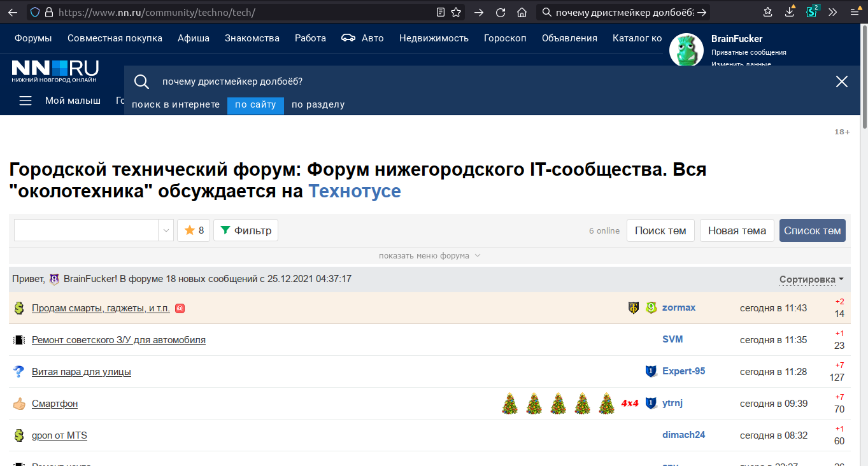Select the 'по сайту' search mode
Image resolution: width=868 pixels, height=466 pixels.
click(x=255, y=104)
